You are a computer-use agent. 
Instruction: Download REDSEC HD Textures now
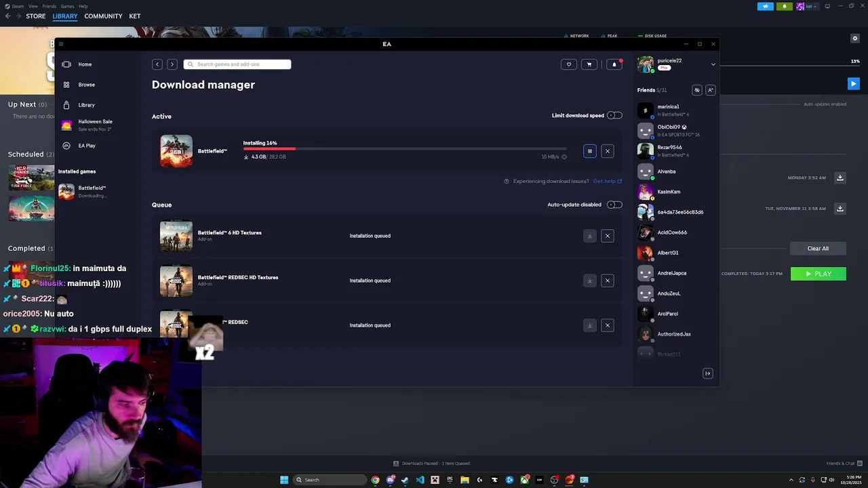tap(590, 281)
